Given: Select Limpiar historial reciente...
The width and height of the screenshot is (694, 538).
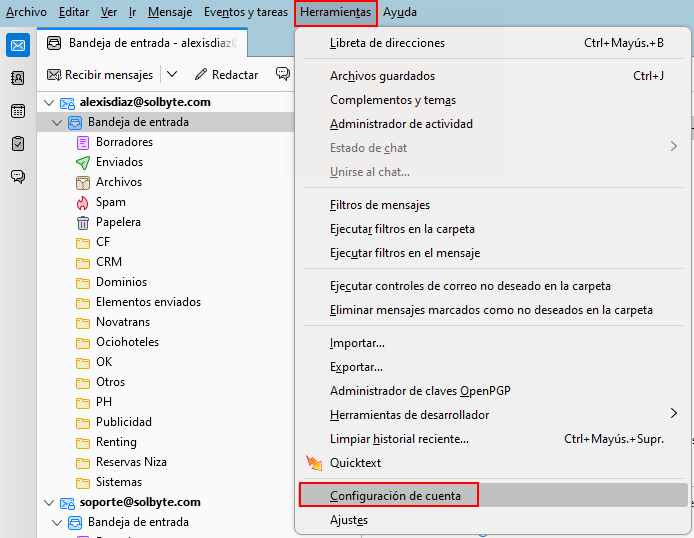Looking at the screenshot, I should (494, 439).
